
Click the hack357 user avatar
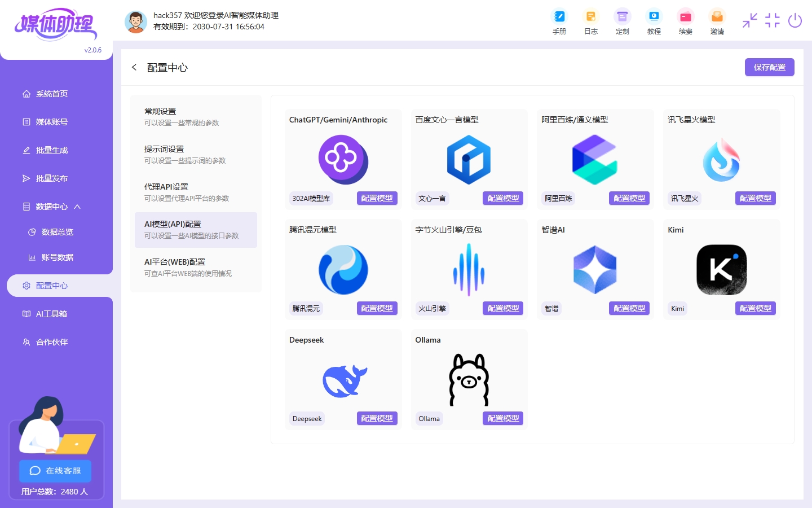coord(136,21)
